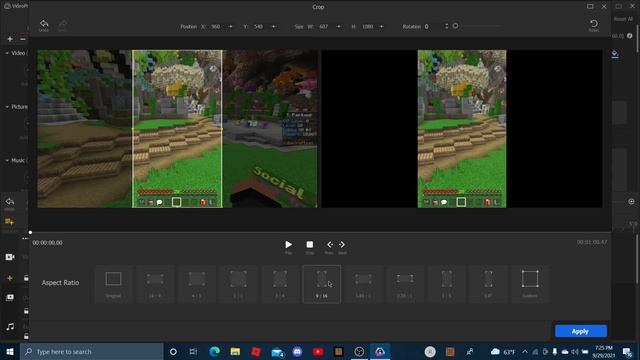This screenshot has height=360, width=640.
Task: Open the notification center icon
Action: tap(627, 351)
